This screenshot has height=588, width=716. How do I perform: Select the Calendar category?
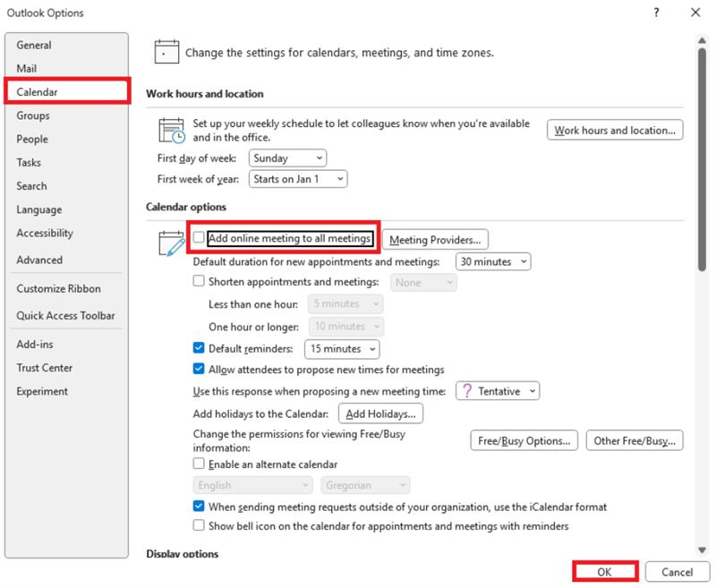click(x=66, y=92)
